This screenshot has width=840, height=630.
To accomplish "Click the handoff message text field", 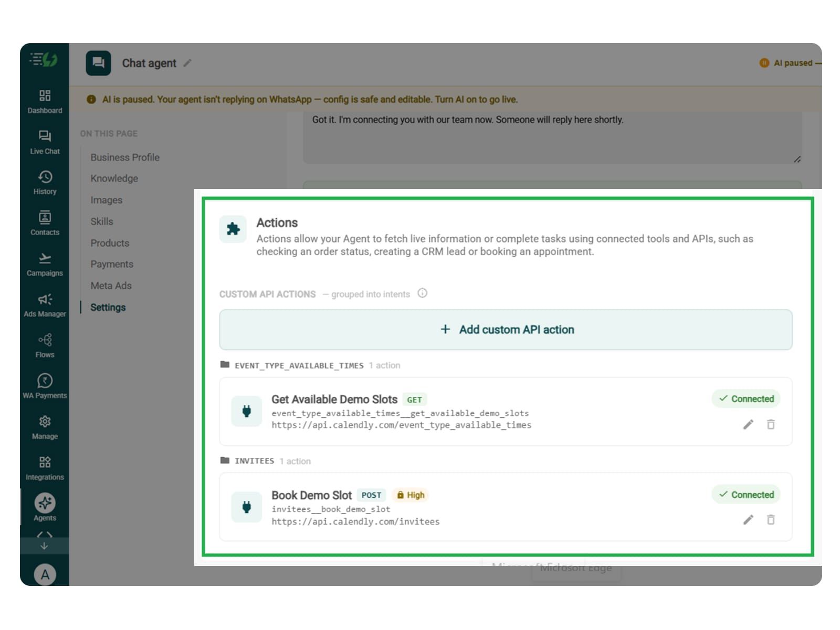I will 552,136.
